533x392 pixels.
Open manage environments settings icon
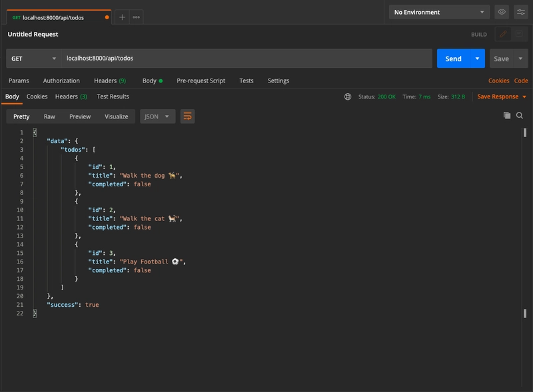tap(521, 12)
